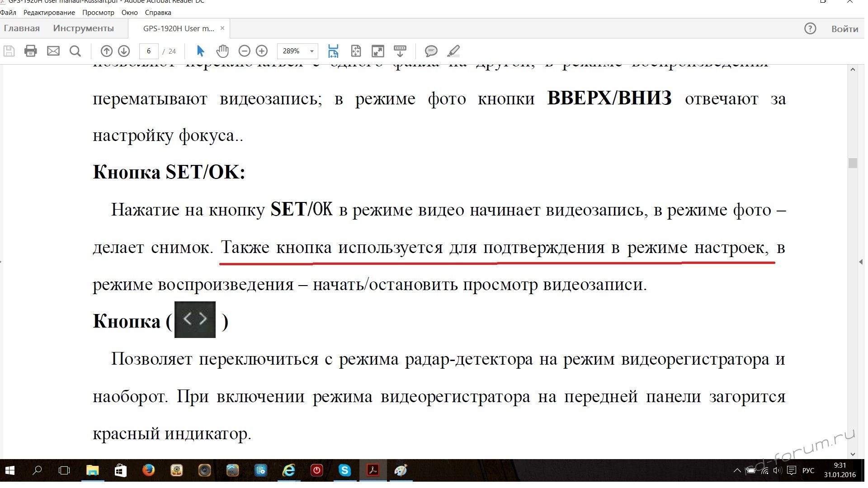Go to the next page arrow
The height and width of the screenshot is (488, 868).
coord(124,51)
